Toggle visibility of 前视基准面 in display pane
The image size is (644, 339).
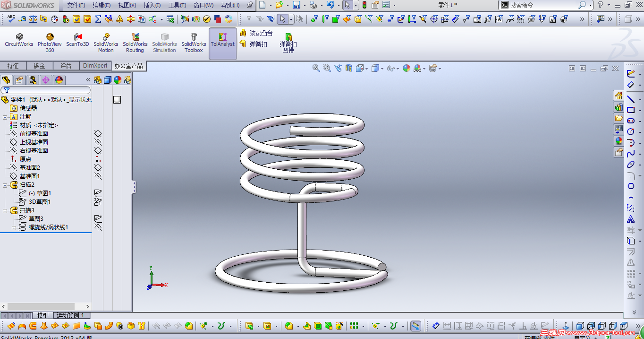(x=98, y=134)
